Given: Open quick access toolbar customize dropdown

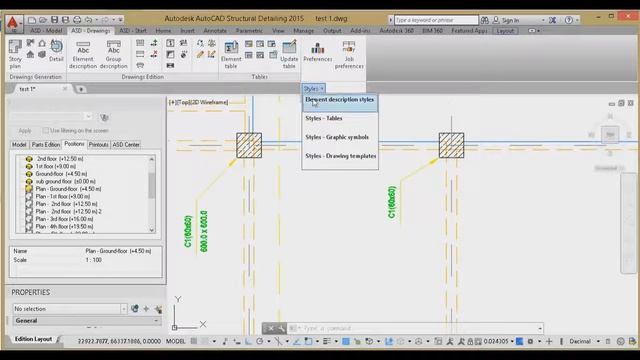Looking at the screenshot, I should tap(121, 20).
